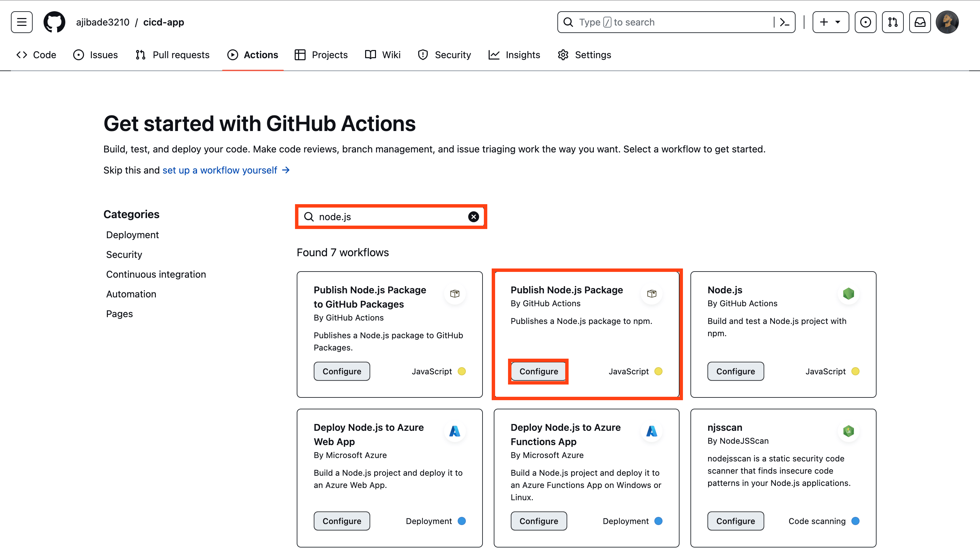This screenshot has width=980, height=555.
Task: Click the GitHub logo in the top navbar
Action: pyautogui.click(x=53, y=22)
